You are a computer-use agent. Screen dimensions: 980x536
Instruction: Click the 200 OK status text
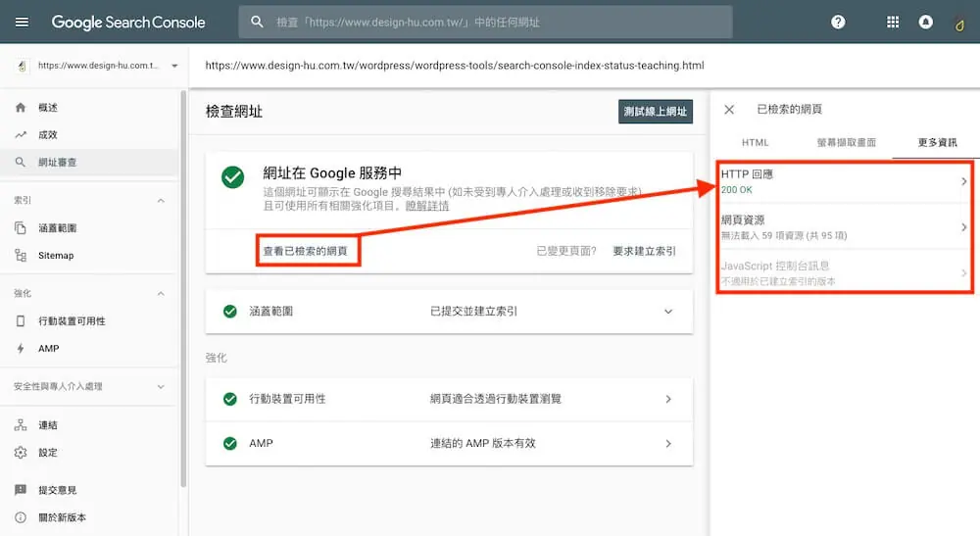(x=736, y=190)
